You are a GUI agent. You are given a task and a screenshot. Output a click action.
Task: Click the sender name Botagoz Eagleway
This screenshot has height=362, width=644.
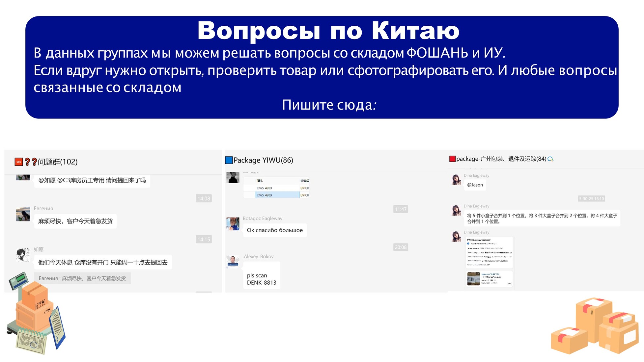[263, 219]
